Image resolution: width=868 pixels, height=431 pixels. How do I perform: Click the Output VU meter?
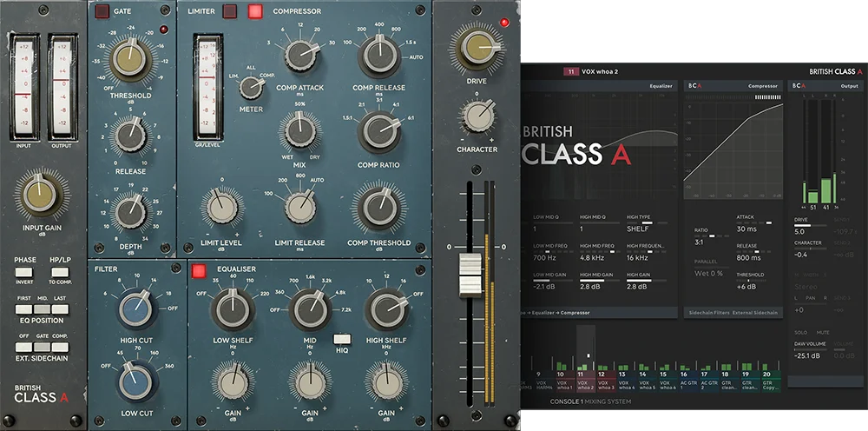pyautogui.click(x=62, y=88)
